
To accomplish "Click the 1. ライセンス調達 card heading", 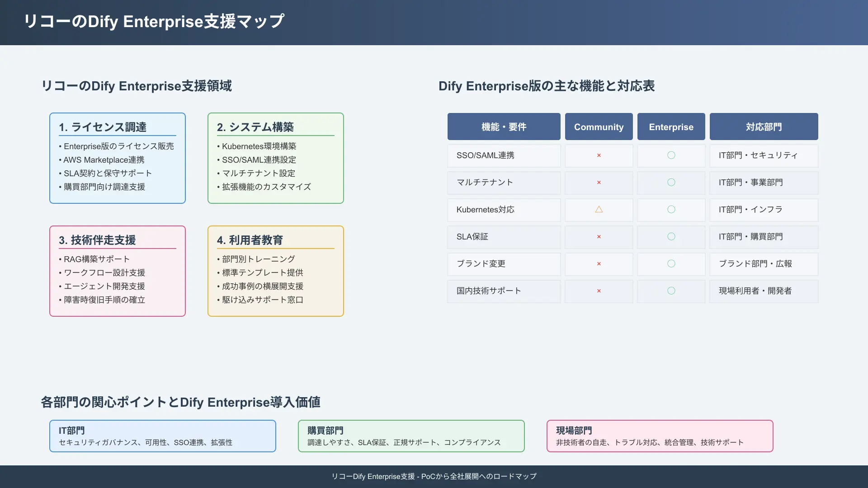I will click(x=103, y=127).
